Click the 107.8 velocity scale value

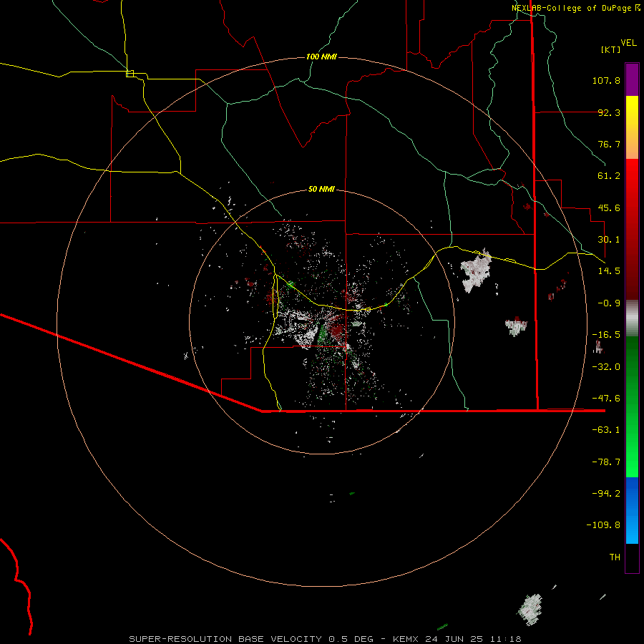[x=606, y=80]
